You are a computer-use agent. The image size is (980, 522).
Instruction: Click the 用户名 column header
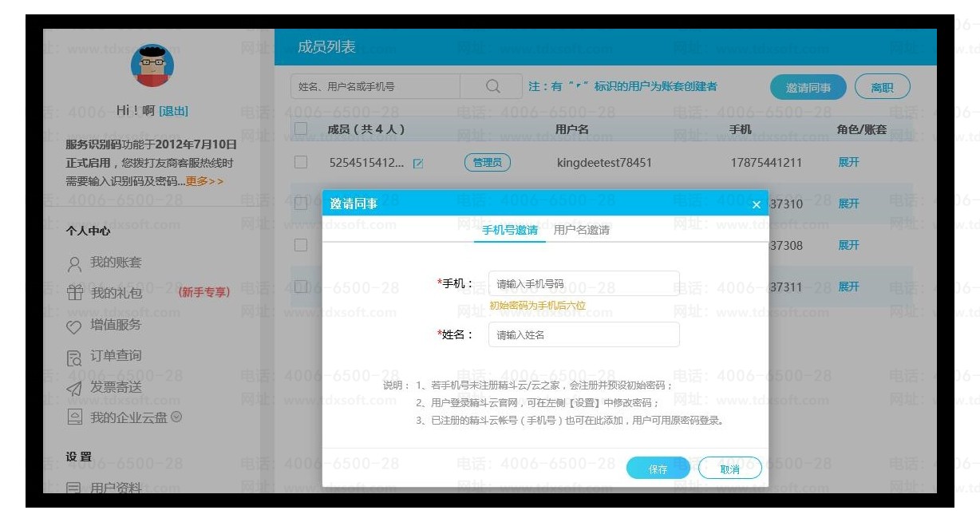[x=571, y=129]
